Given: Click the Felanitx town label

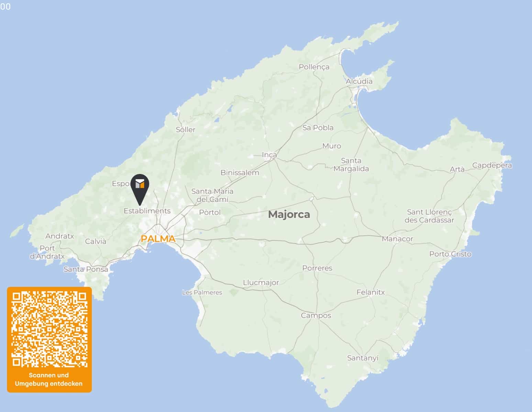Looking at the screenshot, I should (x=370, y=293).
